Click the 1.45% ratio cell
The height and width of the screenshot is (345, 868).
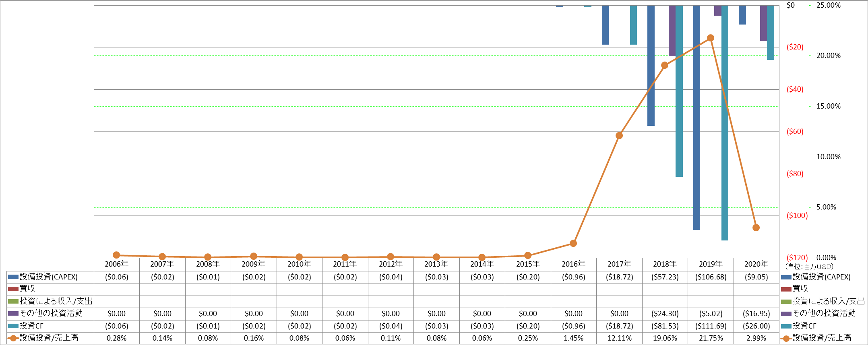pyautogui.click(x=573, y=338)
